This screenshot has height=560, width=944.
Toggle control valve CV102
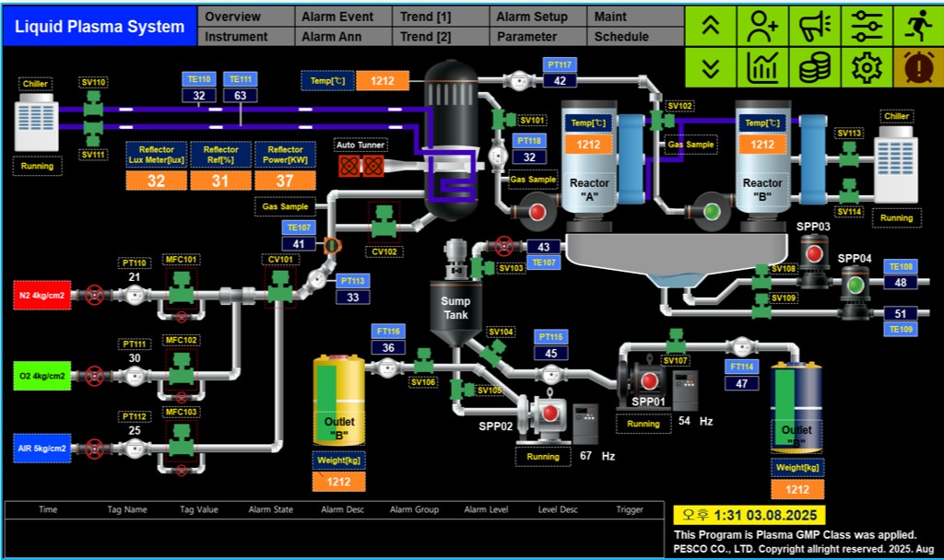[x=384, y=222]
